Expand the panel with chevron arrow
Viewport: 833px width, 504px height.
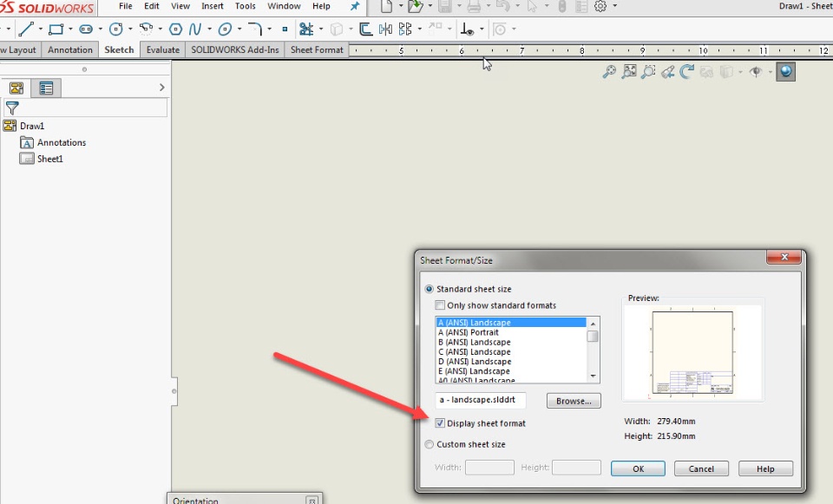coord(162,88)
